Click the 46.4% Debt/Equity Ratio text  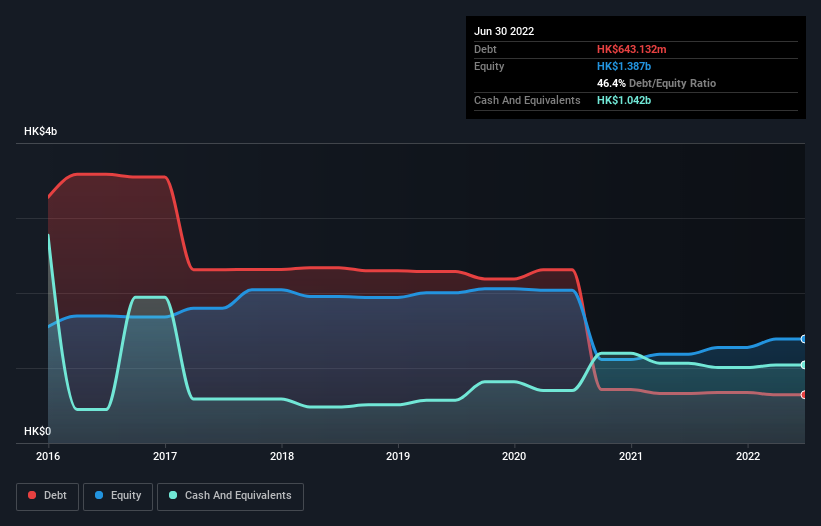[656, 83]
